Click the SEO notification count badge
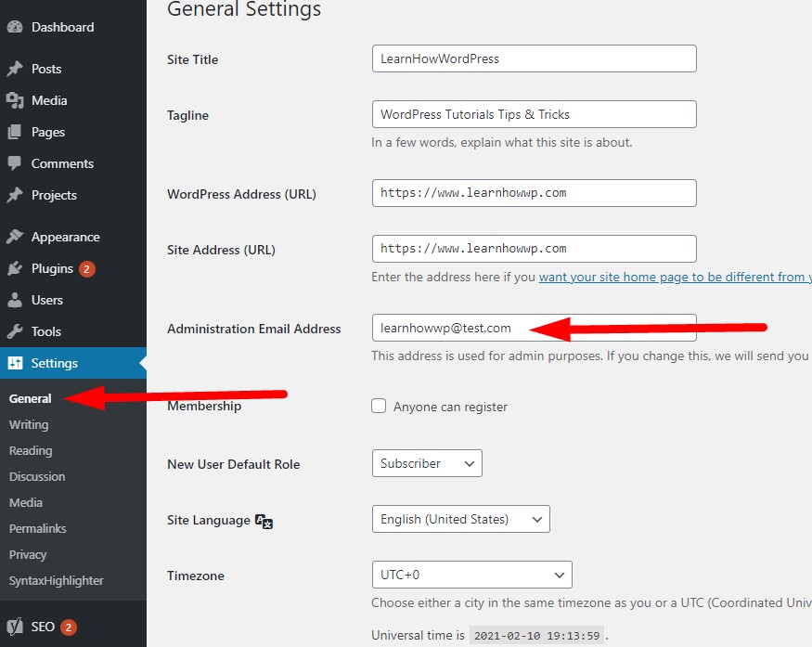Screen dimensions: 812x647 [69, 628]
